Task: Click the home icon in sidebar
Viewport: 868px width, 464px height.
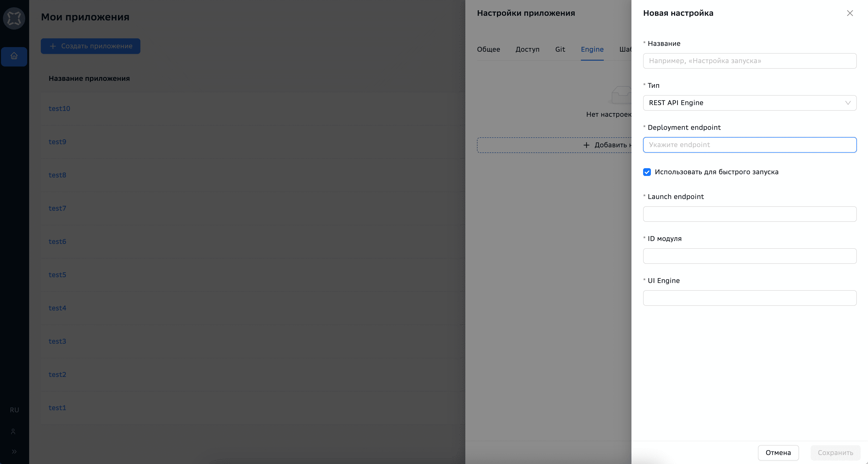Action: pos(14,56)
